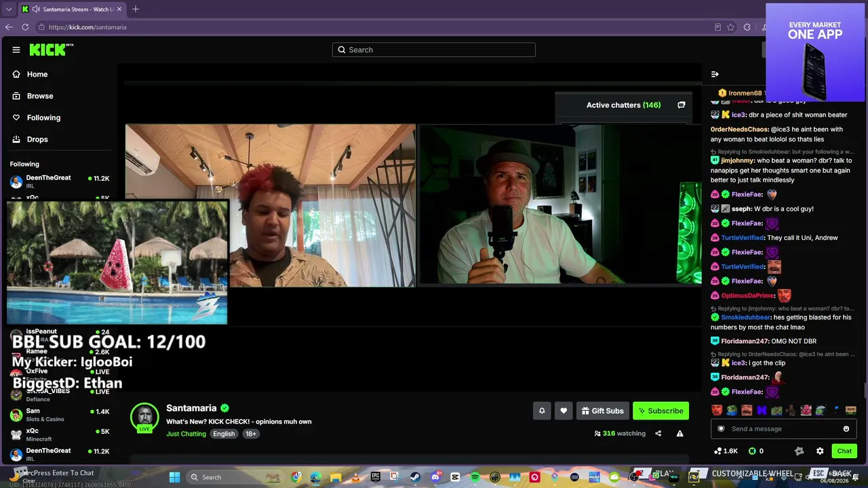The width and height of the screenshot is (868, 488).
Task: Open Discord from the taskbar
Action: (x=435, y=477)
